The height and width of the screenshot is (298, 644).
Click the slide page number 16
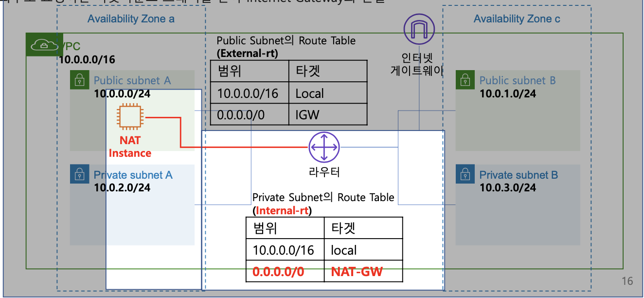click(x=627, y=281)
